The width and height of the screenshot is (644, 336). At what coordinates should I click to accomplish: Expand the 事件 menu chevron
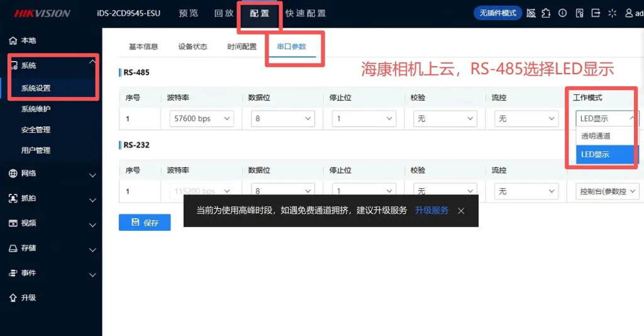[x=93, y=275]
